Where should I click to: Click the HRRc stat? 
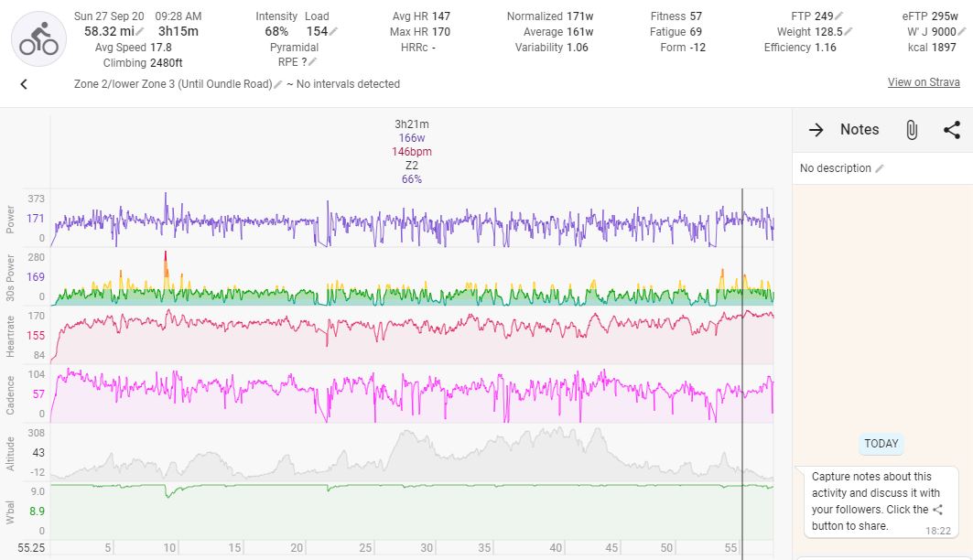418,48
